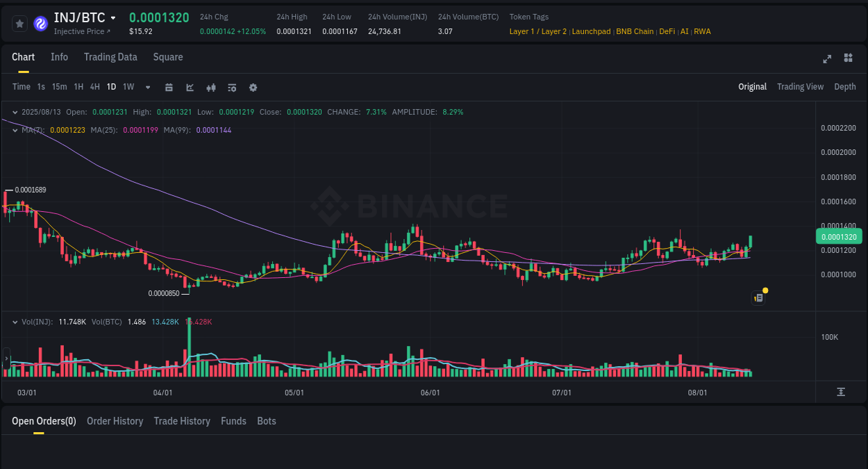Toggle Vol(BTC) via its legend label

click(x=105, y=322)
